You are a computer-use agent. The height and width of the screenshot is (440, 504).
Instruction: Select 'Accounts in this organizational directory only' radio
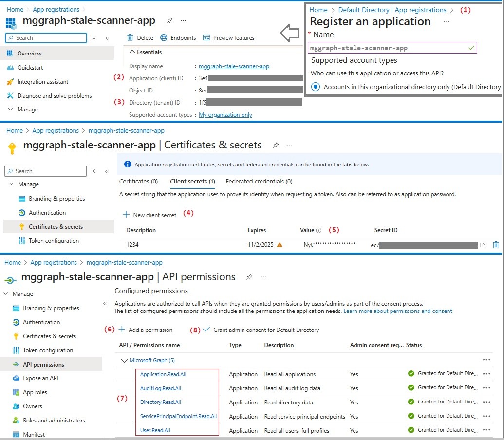tap(316, 87)
